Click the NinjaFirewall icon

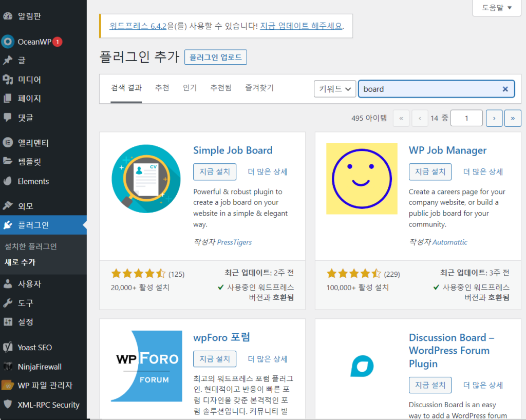[x=8, y=367]
